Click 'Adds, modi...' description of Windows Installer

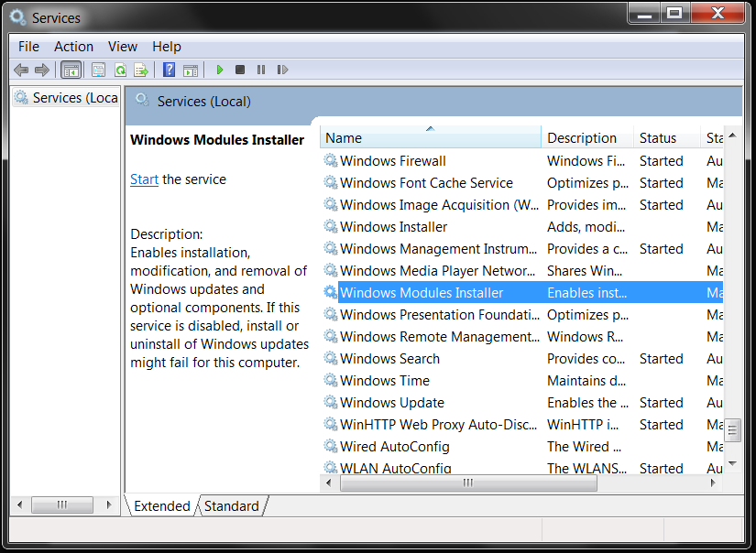(x=586, y=227)
